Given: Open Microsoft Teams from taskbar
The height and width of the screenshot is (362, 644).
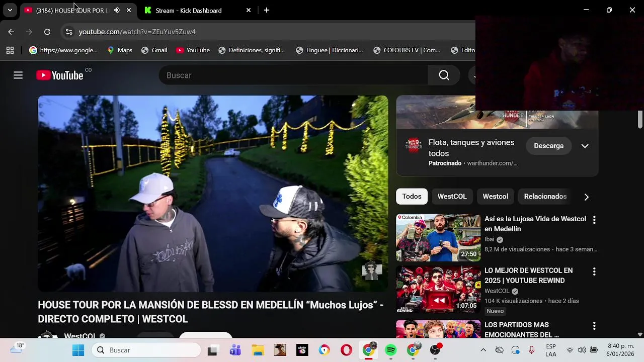Looking at the screenshot, I should click(235, 350).
